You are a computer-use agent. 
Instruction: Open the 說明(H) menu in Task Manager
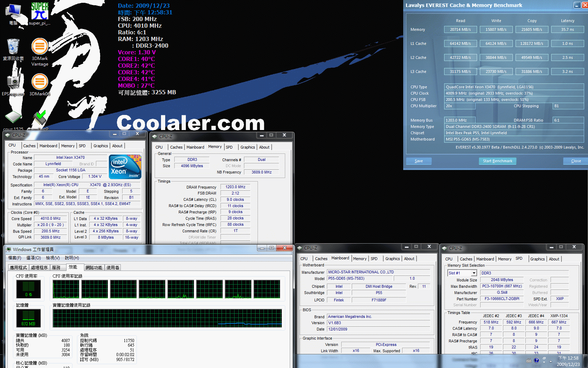pyautogui.click(x=72, y=258)
